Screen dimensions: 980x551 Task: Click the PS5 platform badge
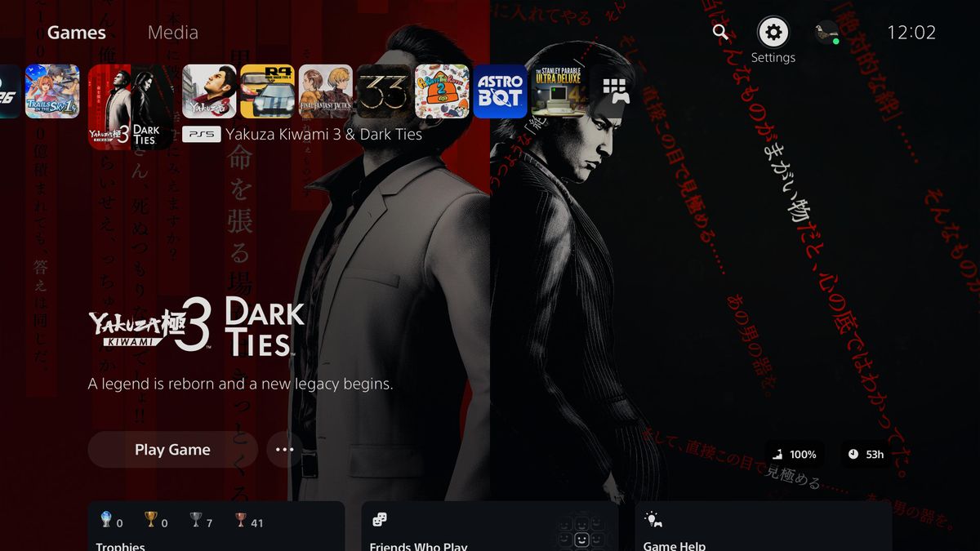(x=201, y=134)
